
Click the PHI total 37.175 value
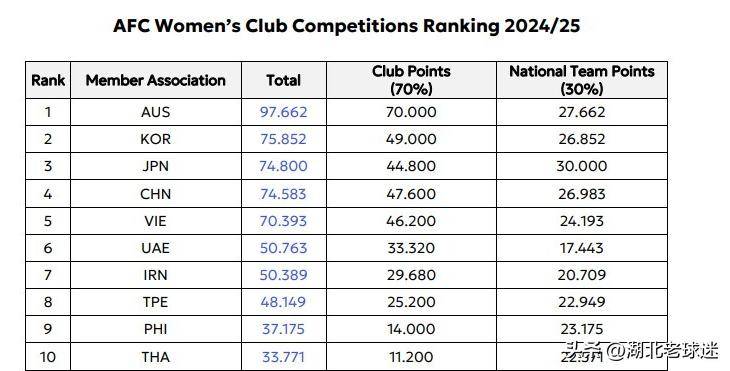point(284,329)
